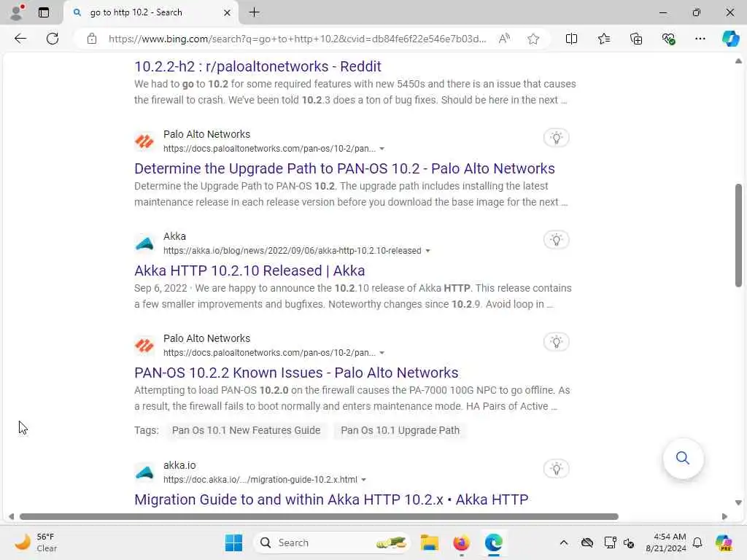Viewport: 747px width, 560px height.
Task: Click lightbulb insight for Known Issues result
Action: 556,342
